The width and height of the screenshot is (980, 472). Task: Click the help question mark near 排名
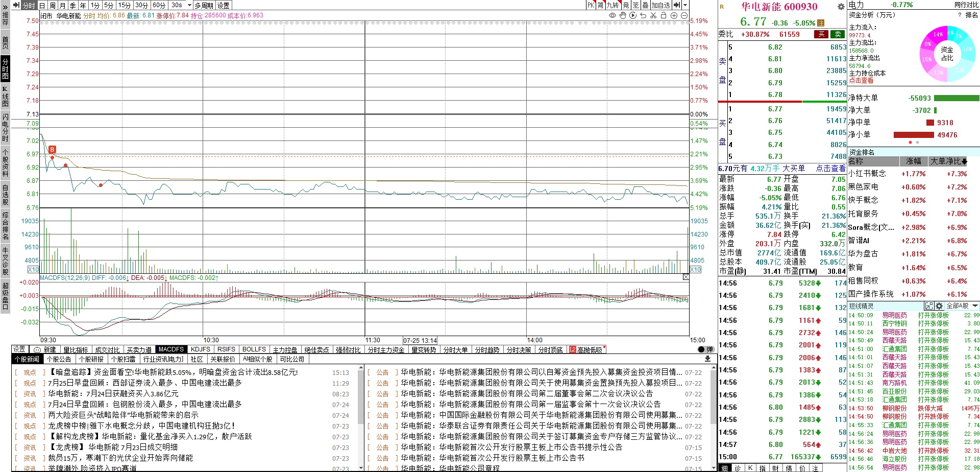pos(960,15)
